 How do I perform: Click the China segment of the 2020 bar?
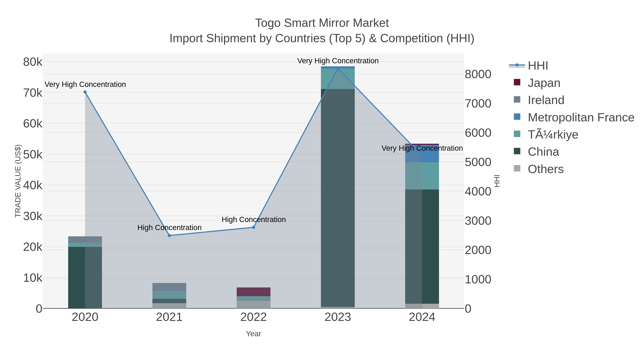pos(85,278)
